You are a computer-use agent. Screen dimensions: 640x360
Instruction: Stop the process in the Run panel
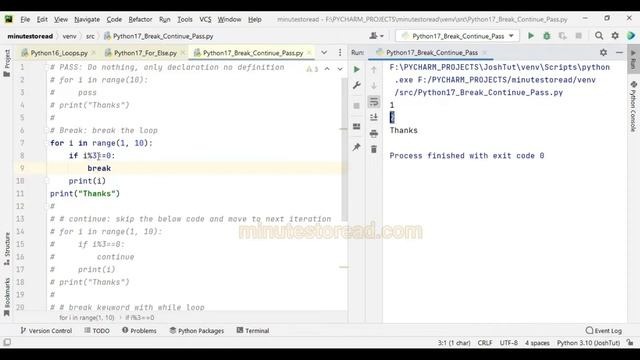tap(356, 106)
